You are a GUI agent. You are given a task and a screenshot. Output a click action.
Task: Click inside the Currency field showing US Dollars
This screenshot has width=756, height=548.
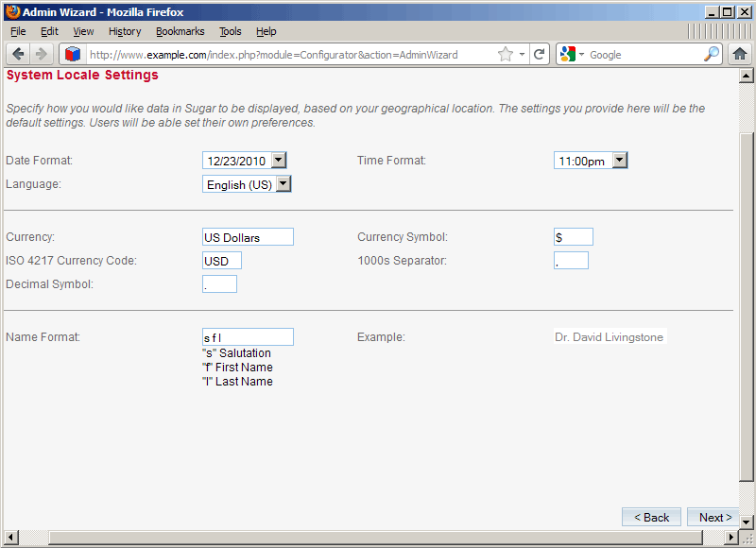(x=246, y=236)
